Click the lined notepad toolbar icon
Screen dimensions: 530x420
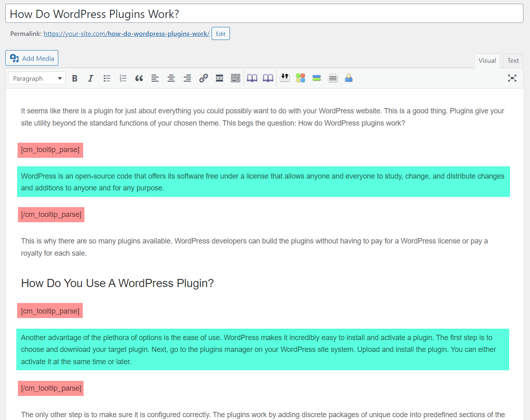pyautogui.click(x=333, y=78)
